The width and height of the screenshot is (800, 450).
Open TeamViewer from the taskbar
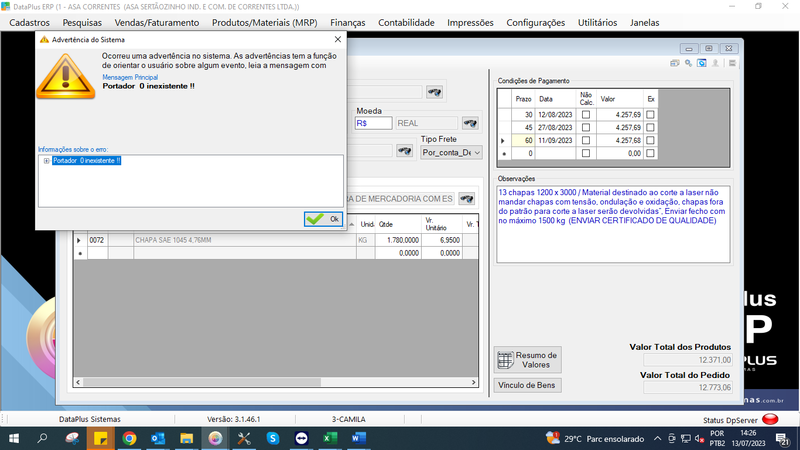click(x=302, y=438)
